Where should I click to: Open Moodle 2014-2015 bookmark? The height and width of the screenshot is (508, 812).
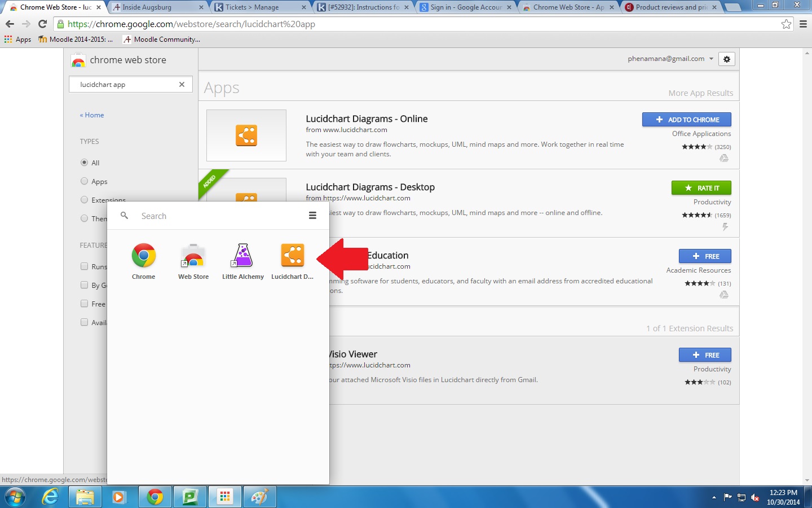click(76, 40)
